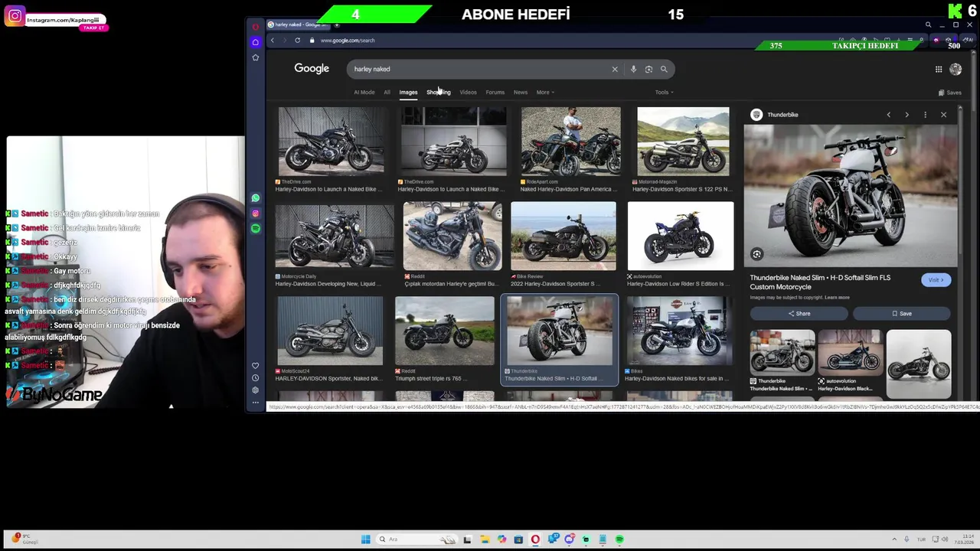Open the Google apps grid
The image size is (980, 551).
click(939, 69)
